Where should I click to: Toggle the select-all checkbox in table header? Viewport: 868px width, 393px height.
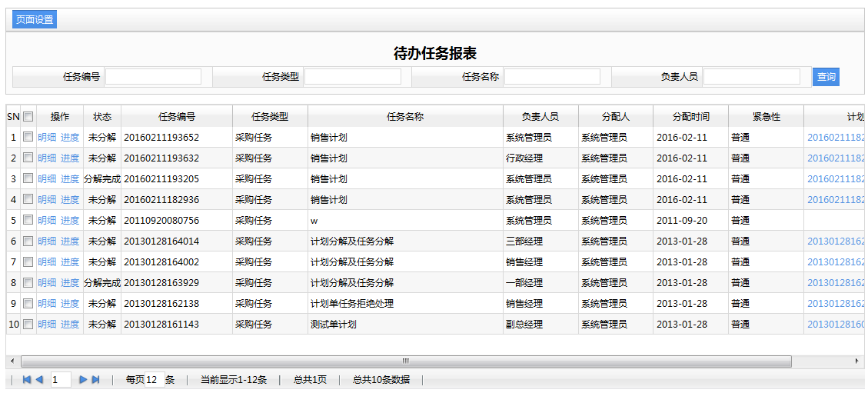tap(28, 117)
